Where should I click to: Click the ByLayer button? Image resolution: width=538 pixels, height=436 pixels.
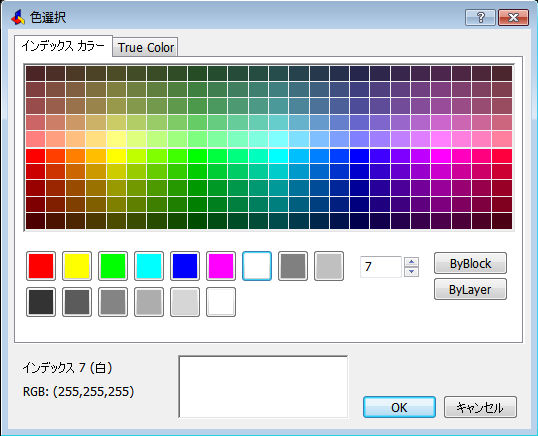click(470, 289)
